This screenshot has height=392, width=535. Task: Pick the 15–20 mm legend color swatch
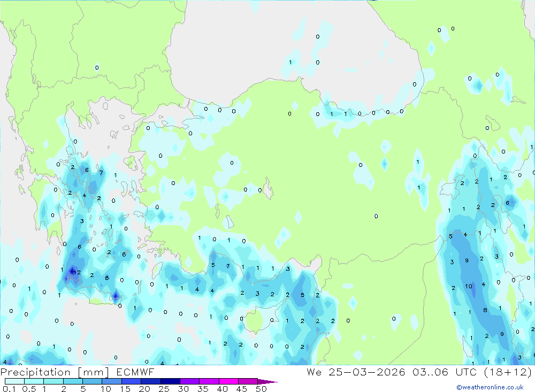131,381
